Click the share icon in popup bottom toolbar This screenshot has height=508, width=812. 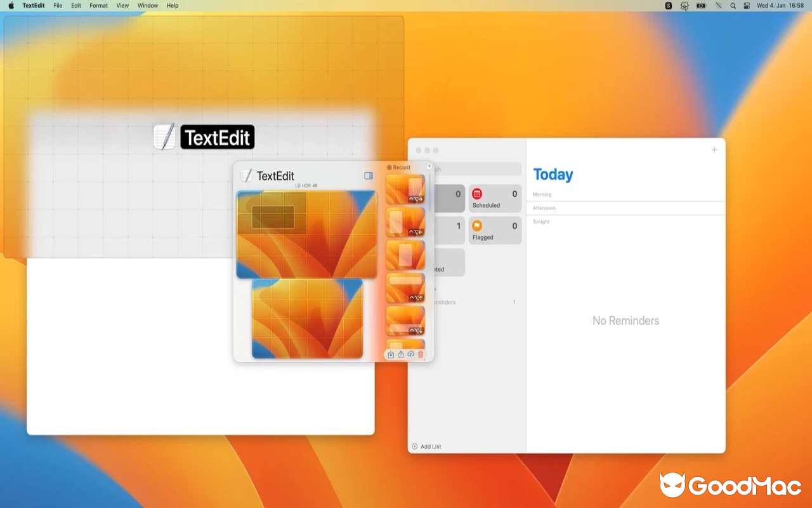401,354
